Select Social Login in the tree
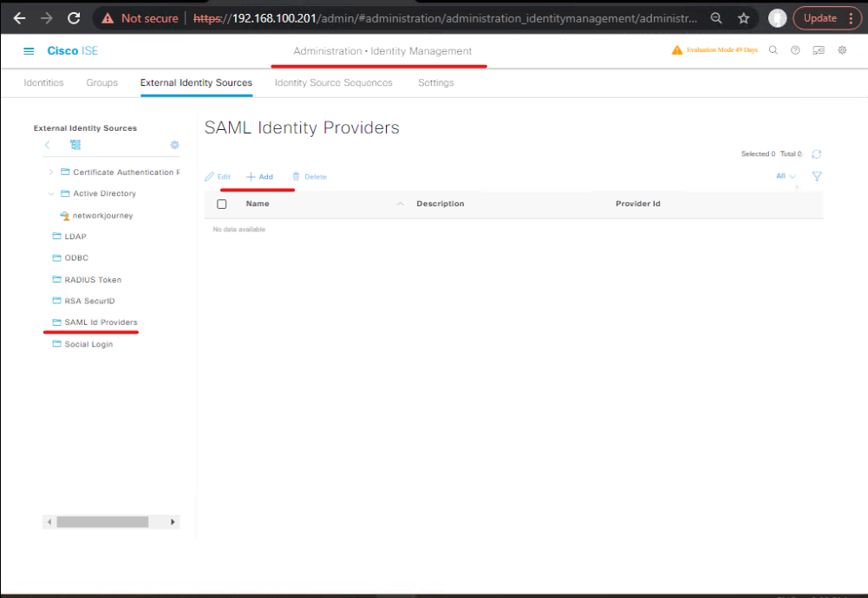 [x=88, y=344]
